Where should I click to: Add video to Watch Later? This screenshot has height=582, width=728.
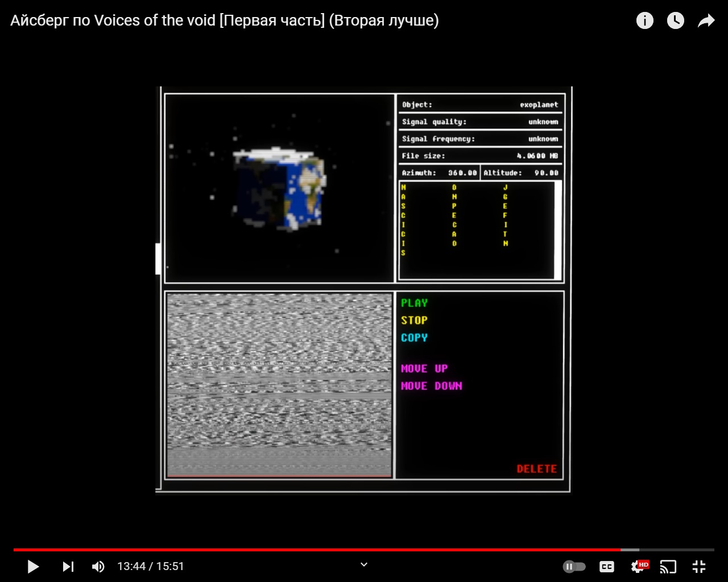pyautogui.click(x=675, y=21)
